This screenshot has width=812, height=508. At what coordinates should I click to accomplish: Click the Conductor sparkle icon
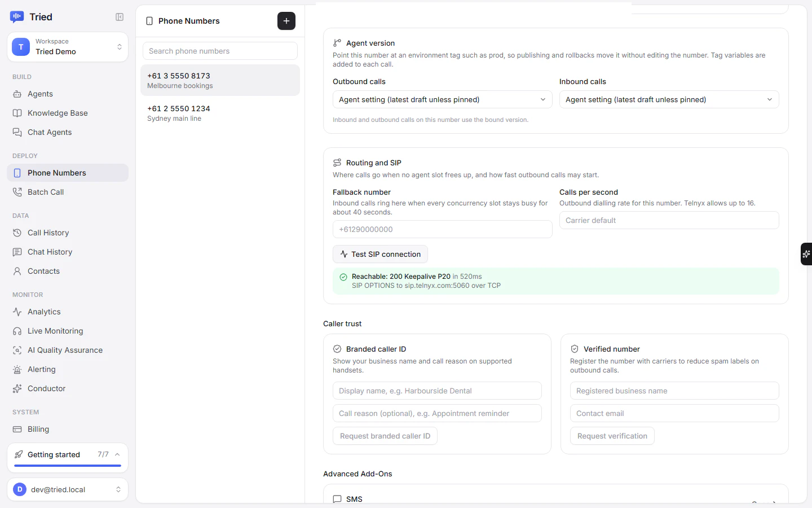coord(17,388)
